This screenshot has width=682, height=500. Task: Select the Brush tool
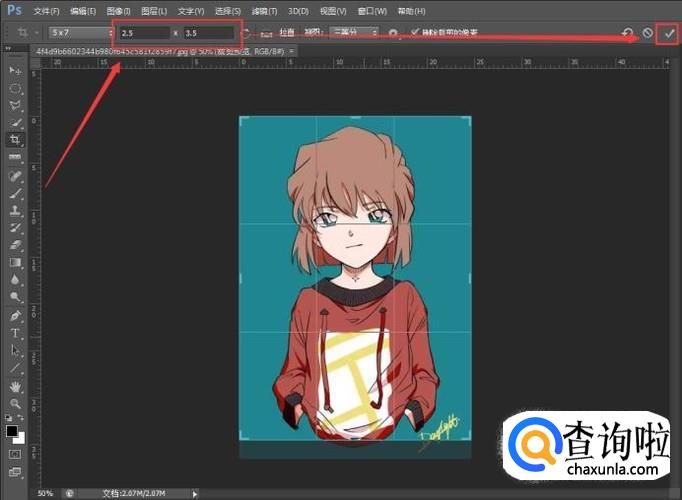[15, 193]
